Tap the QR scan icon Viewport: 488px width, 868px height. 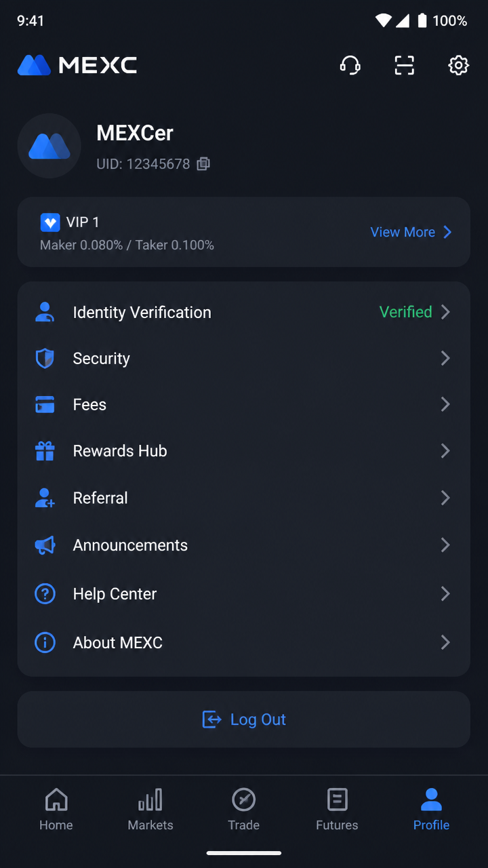(405, 65)
